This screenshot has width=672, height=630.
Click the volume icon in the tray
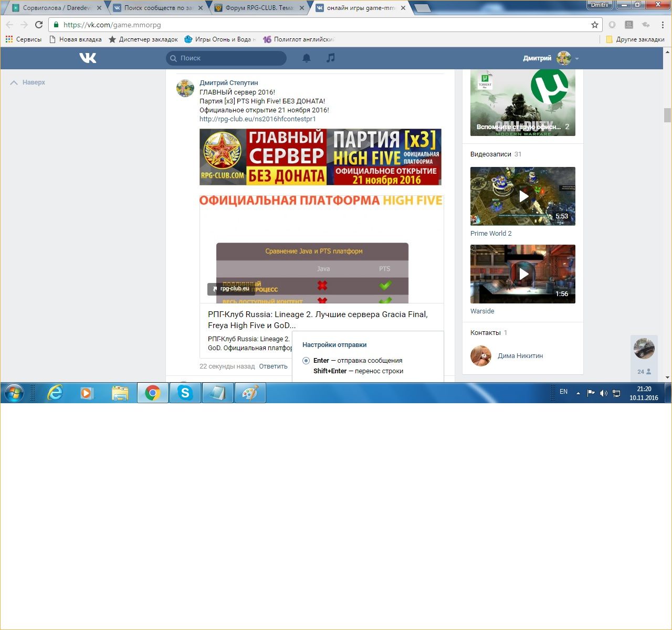click(x=603, y=393)
